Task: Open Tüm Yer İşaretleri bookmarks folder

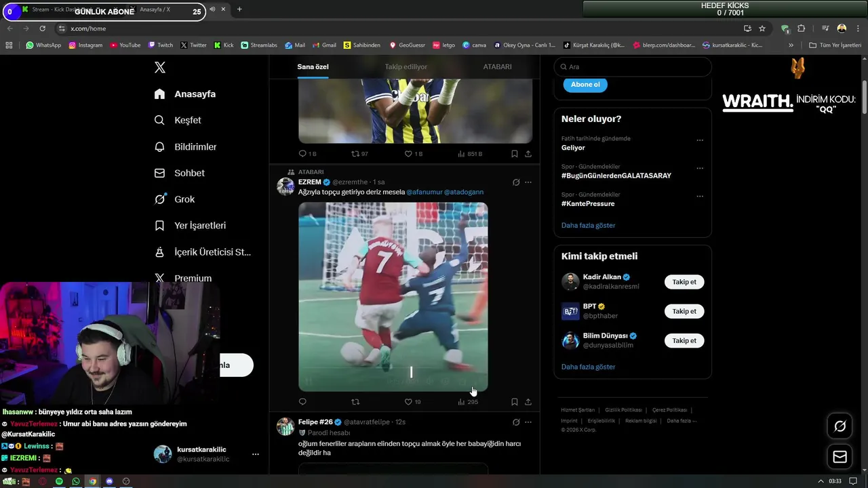Action: 835,45
